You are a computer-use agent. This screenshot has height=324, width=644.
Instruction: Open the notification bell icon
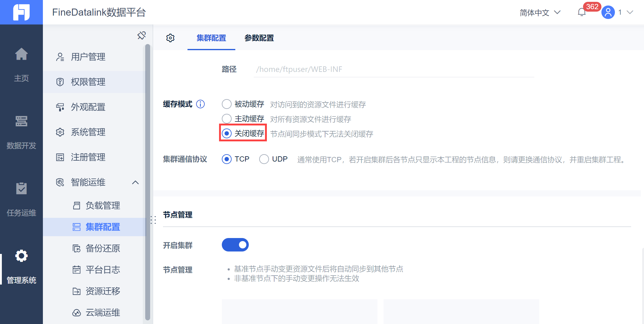[x=581, y=13]
